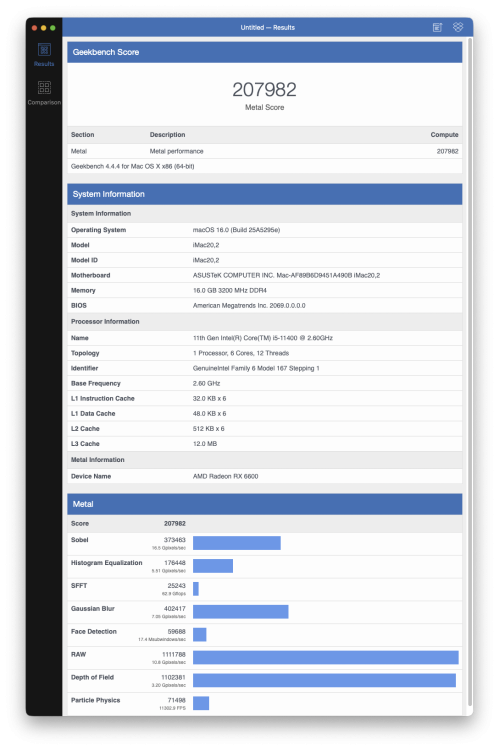Select processor name '11th Gen Intel(R) Core(TM) i5-11400'

[245, 338]
